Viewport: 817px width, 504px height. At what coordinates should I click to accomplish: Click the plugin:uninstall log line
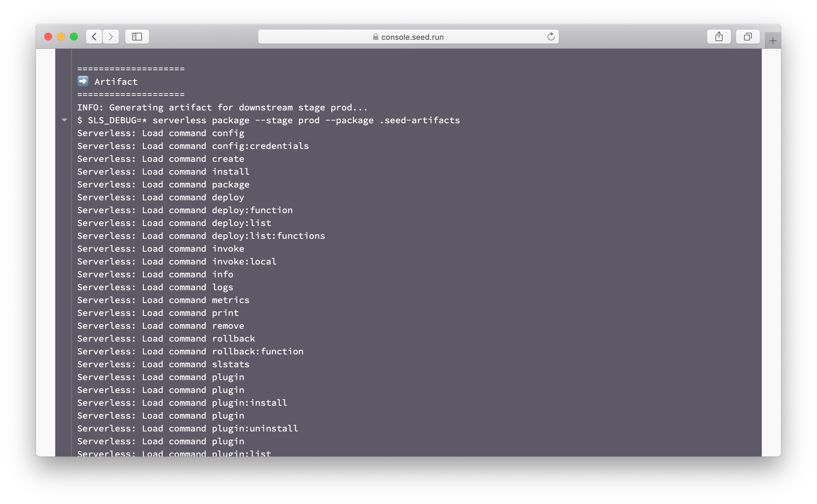click(x=188, y=428)
